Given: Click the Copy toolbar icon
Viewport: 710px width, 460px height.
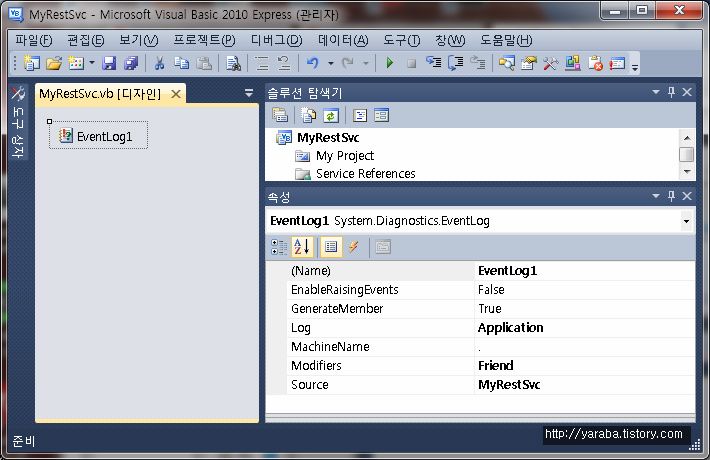Looking at the screenshot, I should [x=182, y=63].
